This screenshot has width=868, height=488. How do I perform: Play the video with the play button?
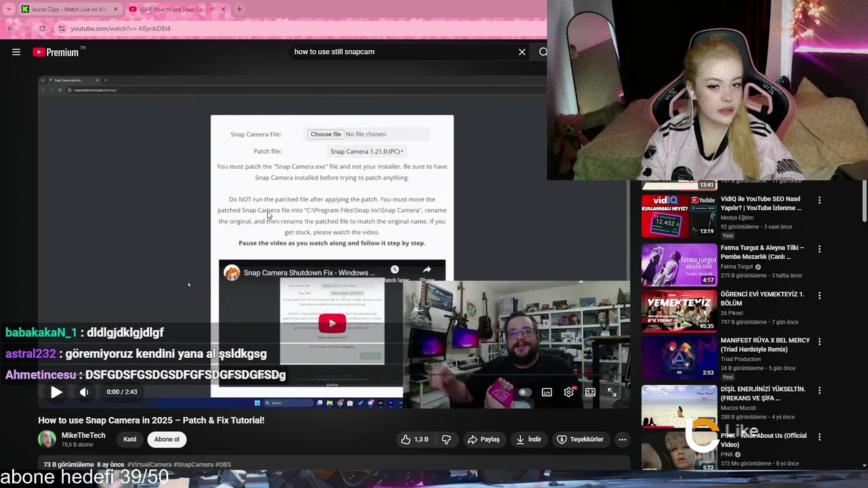point(56,392)
